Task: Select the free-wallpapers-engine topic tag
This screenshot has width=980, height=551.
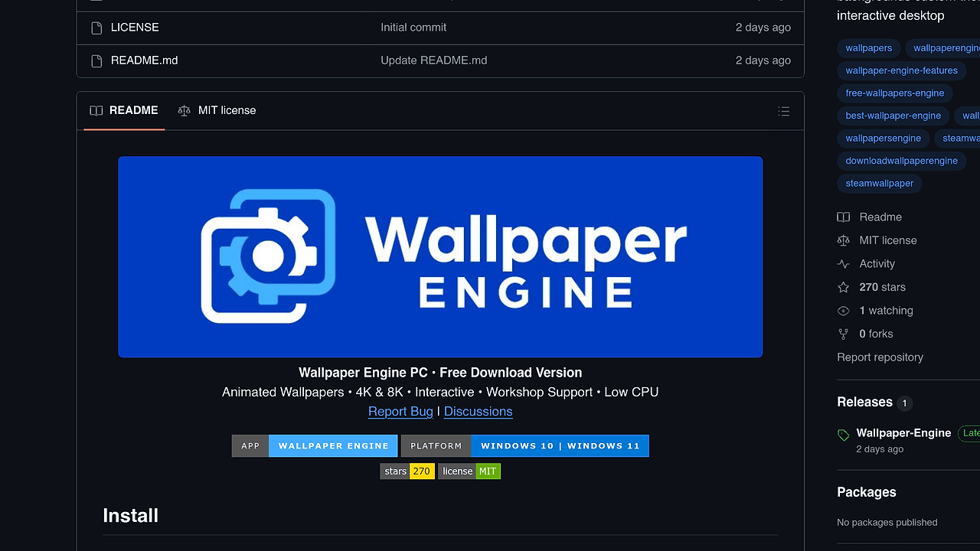Action: 894,93
